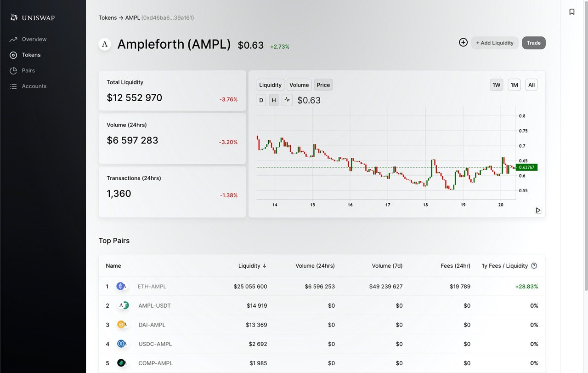588x373 pixels.
Task: Click the +2.73% price change
Action: [280, 47]
